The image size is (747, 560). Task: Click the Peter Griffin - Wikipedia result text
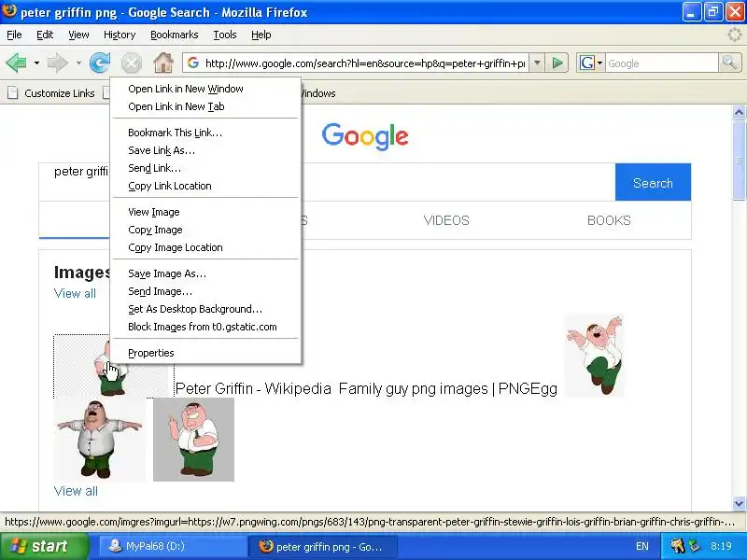(x=253, y=388)
